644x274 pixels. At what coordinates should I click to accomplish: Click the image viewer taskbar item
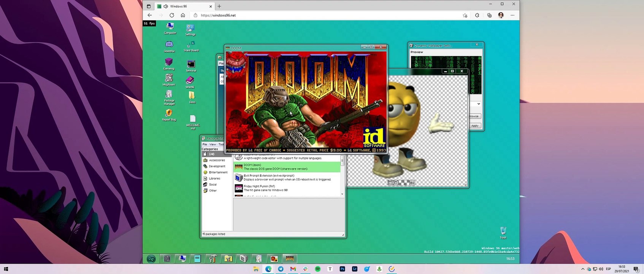coord(274,259)
